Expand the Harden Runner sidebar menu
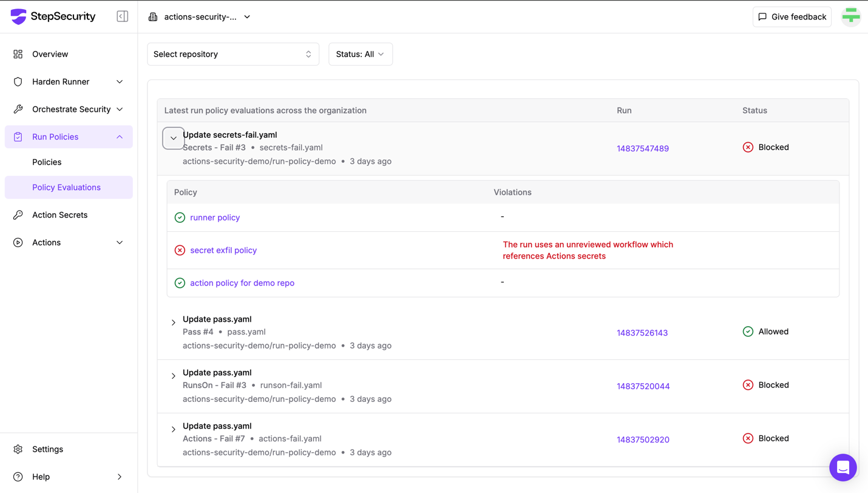The height and width of the screenshot is (493, 868). point(69,82)
